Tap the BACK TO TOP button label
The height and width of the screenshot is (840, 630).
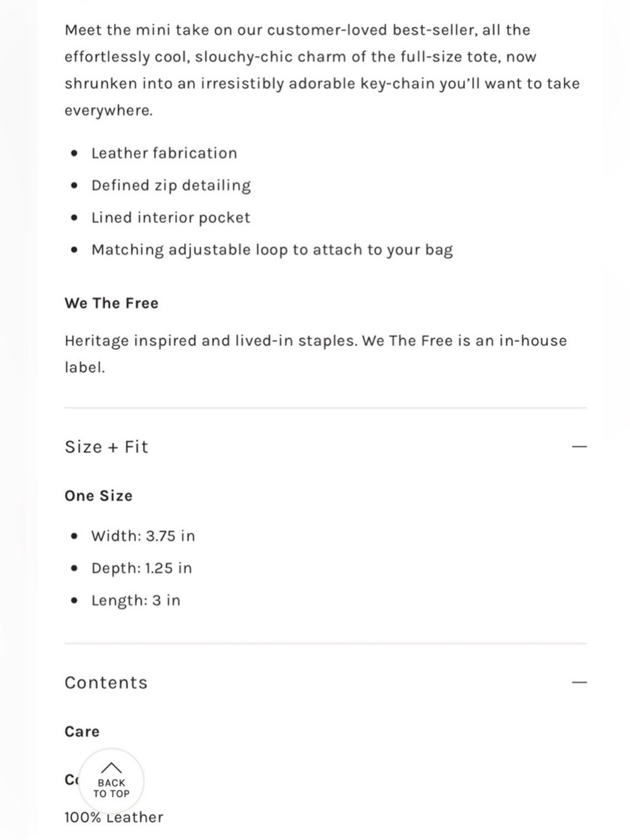[112, 788]
